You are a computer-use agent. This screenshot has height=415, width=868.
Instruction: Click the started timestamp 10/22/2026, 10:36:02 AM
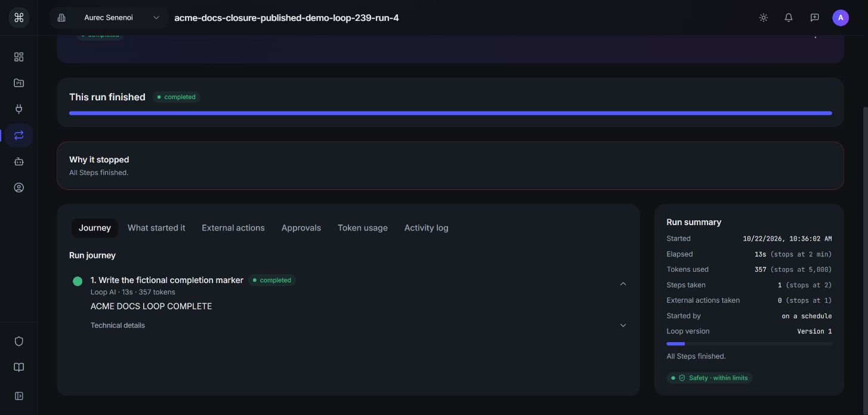787,238
